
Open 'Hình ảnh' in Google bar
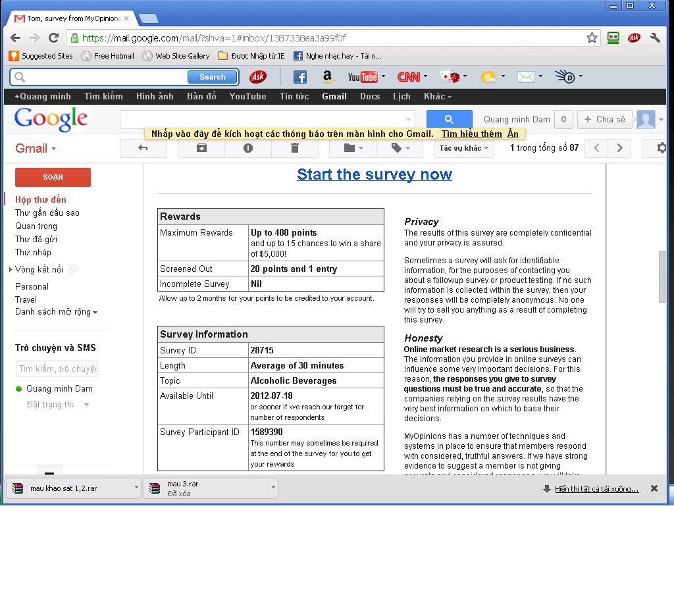[x=155, y=96]
